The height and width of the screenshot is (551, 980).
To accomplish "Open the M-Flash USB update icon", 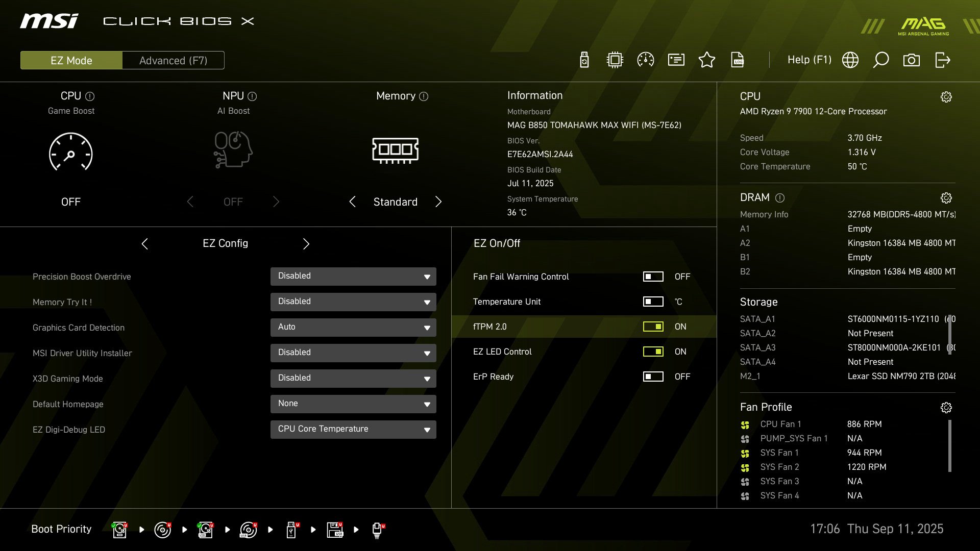I will pos(584,60).
